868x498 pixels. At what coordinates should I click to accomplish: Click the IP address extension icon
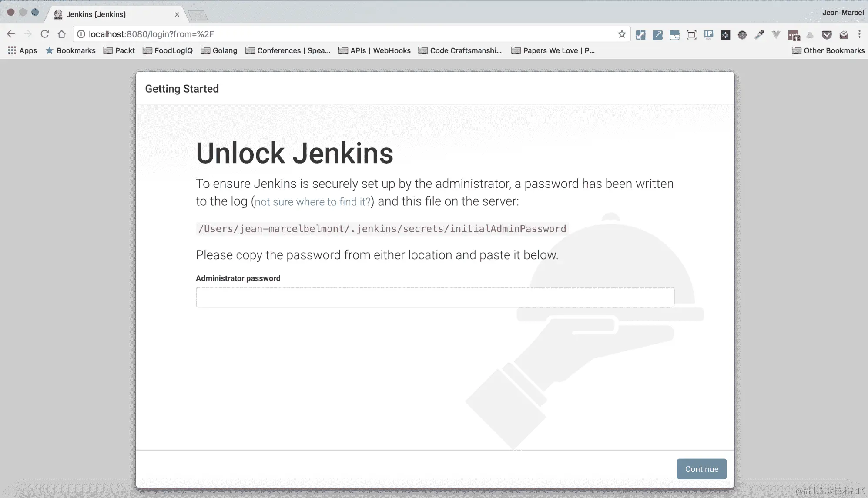pos(708,35)
